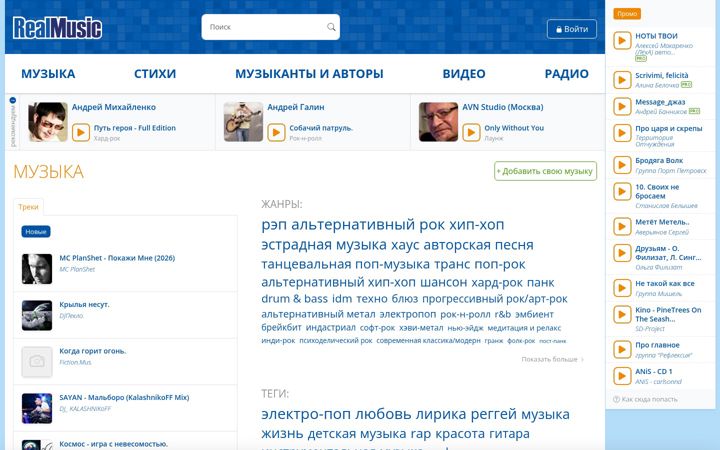Open Андрей Михайленко artist link

[x=113, y=107]
